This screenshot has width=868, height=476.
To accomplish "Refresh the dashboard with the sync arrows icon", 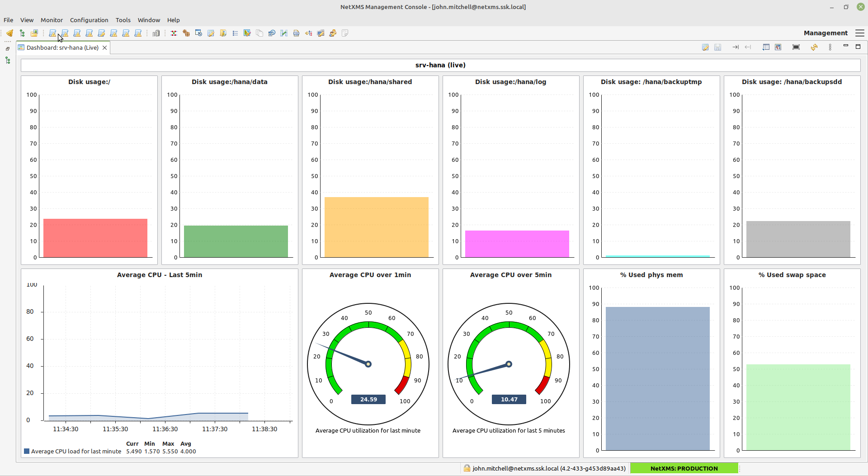I will 814,47.
